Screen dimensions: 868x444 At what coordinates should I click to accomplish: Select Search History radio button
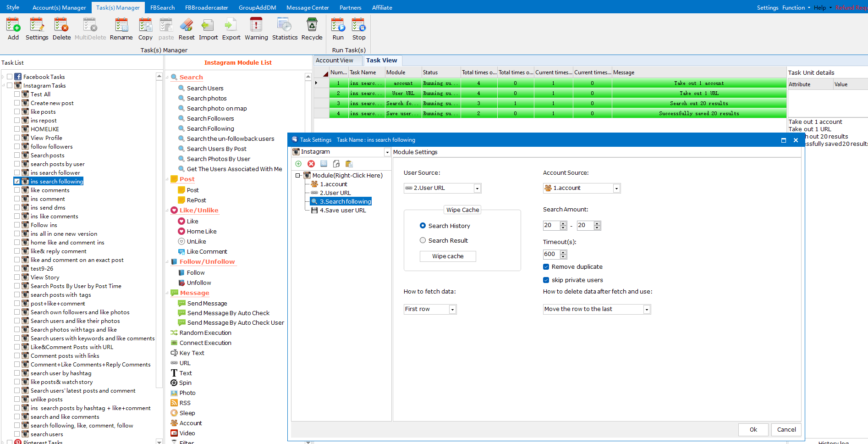(x=423, y=226)
